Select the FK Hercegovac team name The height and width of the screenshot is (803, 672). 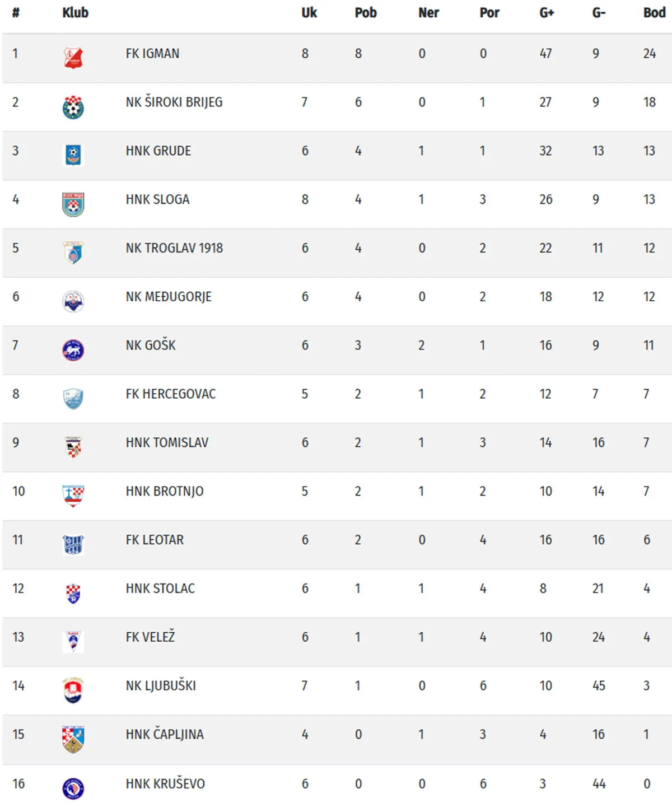170,394
